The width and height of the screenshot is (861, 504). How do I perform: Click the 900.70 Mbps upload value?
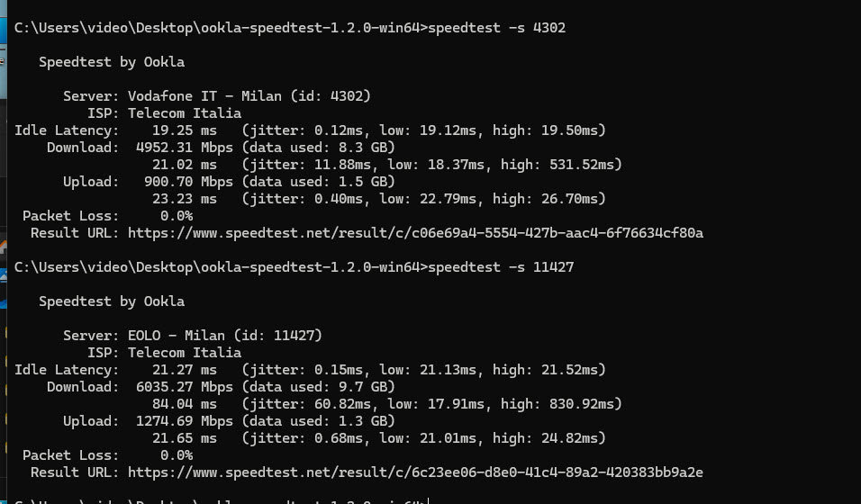pyautogui.click(x=188, y=182)
